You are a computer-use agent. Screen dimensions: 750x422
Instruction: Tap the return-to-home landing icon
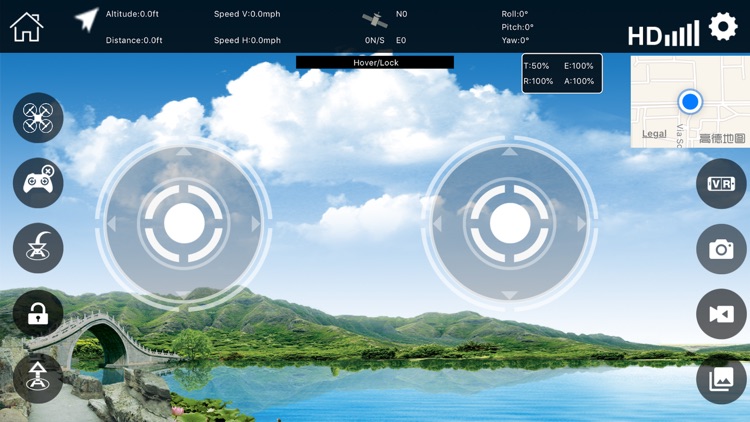[38, 248]
